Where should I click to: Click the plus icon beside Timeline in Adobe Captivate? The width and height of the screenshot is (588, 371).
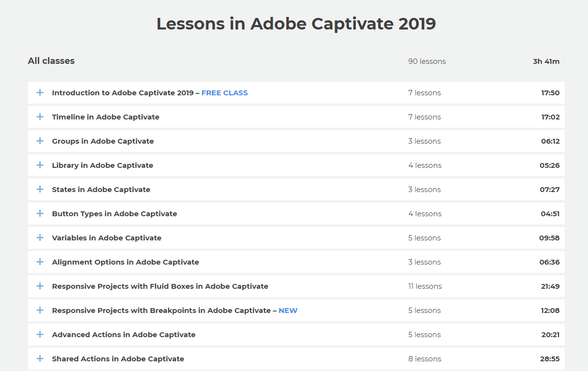coord(40,117)
